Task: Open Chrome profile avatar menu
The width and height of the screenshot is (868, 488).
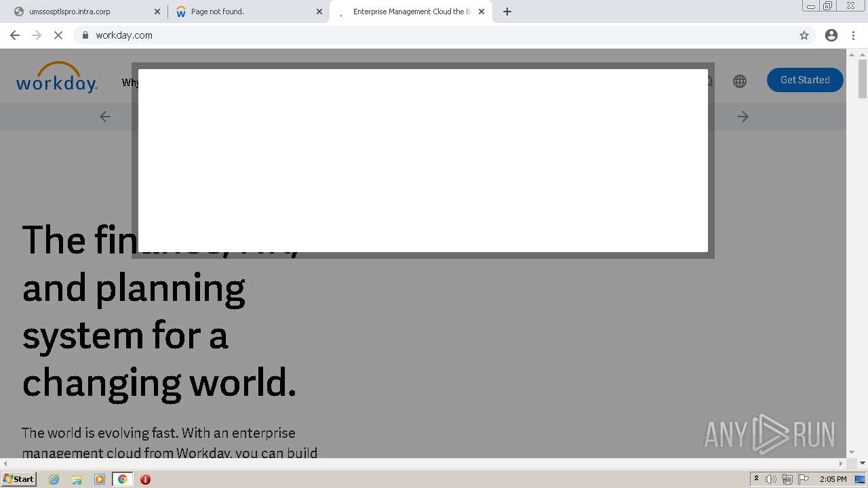Action: tap(831, 35)
